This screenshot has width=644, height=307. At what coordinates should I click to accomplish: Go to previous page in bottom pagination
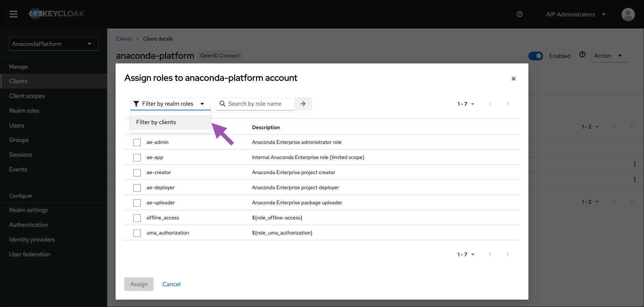pyautogui.click(x=490, y=254)
